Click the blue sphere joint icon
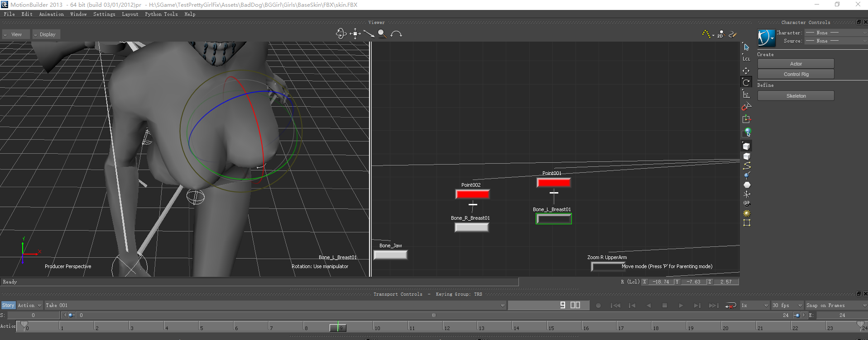 747,175
